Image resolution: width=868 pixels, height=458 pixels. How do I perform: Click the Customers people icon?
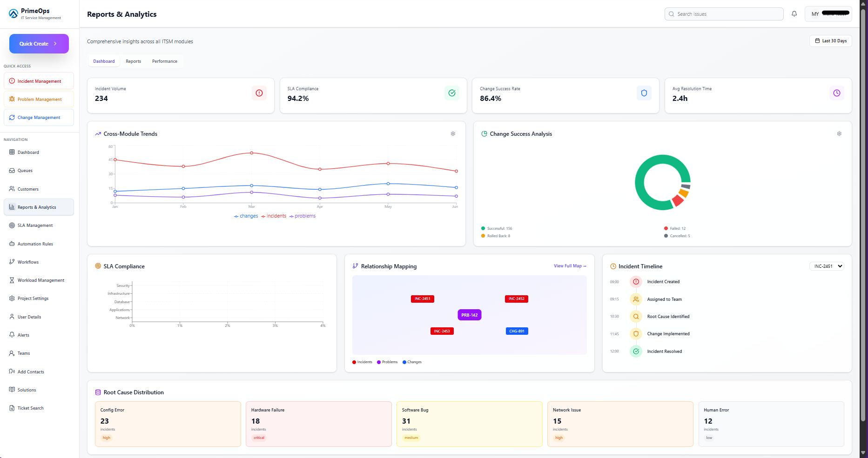[x=12, y=189]
